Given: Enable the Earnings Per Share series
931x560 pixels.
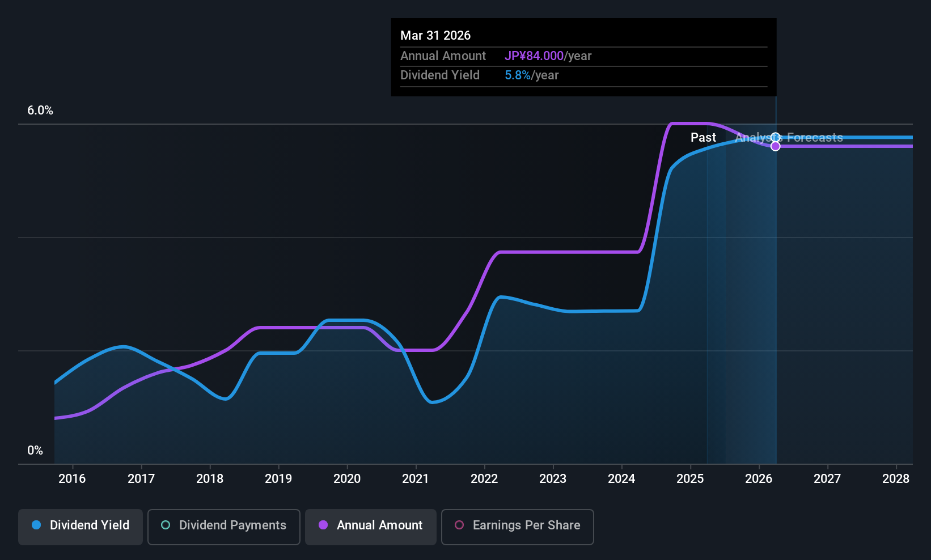Looking at the screenshot, I should point(518,527).
